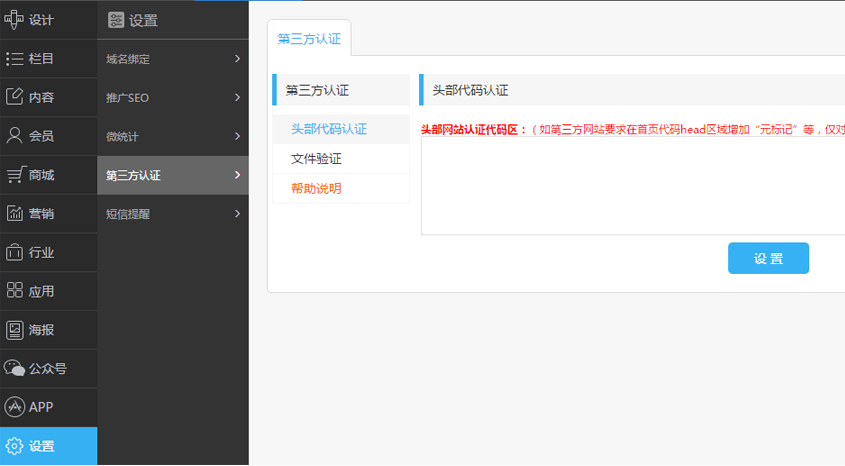845x466 pixels.
Task: Focus the head verification code text area
Action: [x=633, y=186]
